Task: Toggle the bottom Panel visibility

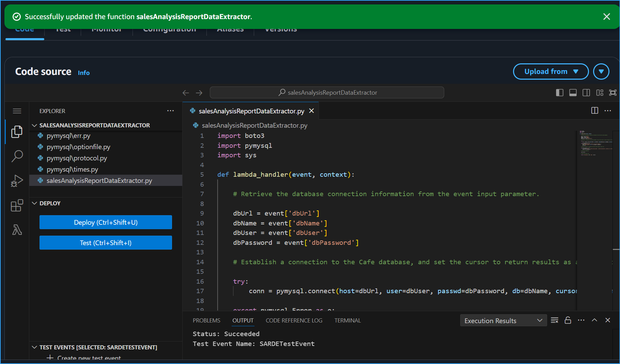Action: (x=573, y=92)
